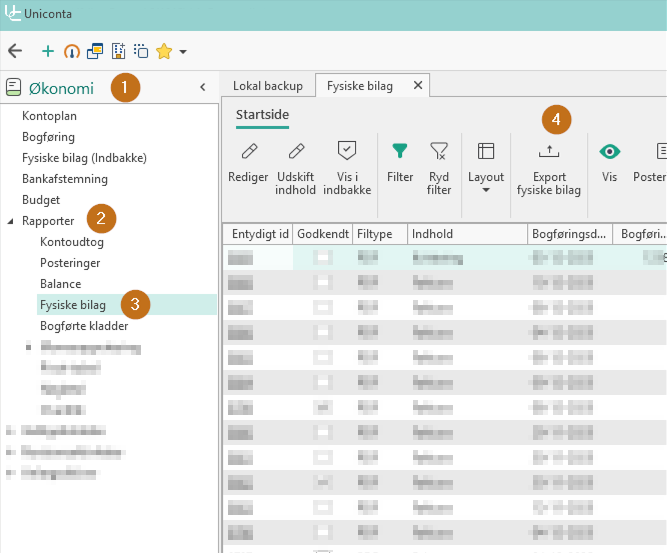The image size is (667, 553).
Task: Select the Rapporter tree node
Action: click(48, 221)
